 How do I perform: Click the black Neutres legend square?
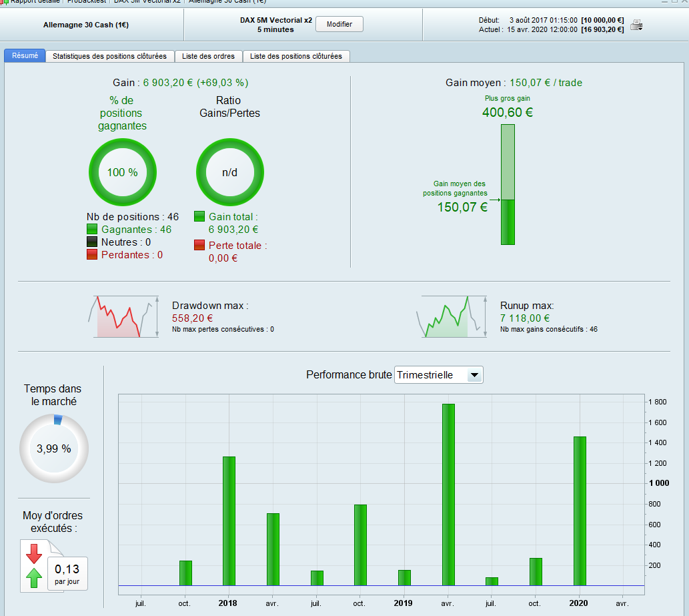coord(92,242)
